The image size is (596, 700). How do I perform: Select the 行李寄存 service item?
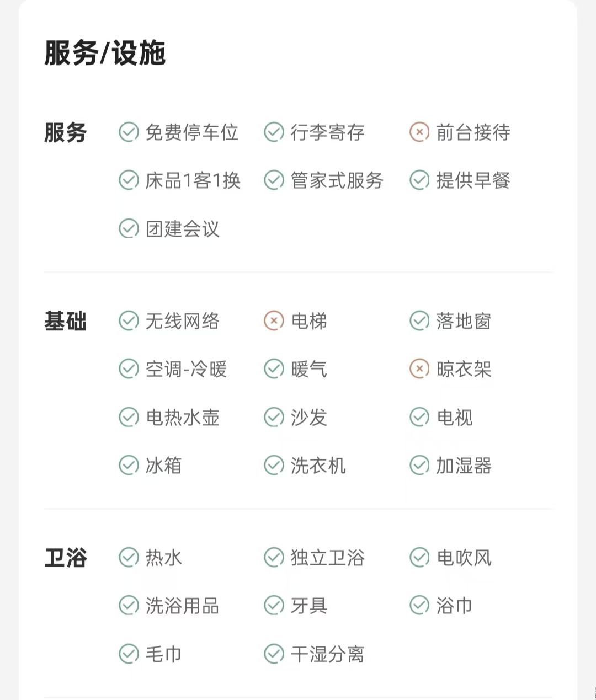coord(328,132)
